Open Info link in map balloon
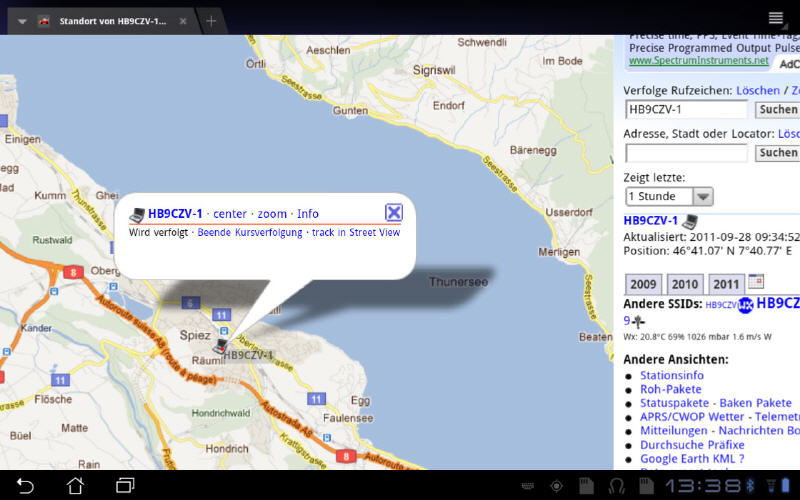Viewport: 800px width, 500px height. coord(308,214)
